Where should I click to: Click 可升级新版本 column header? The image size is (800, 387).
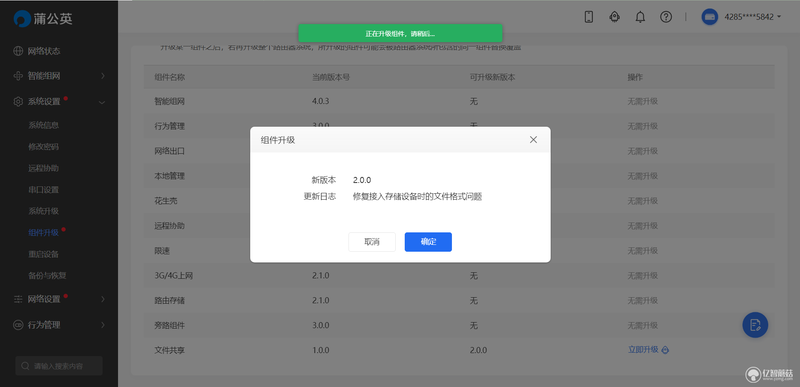(492, 77)
